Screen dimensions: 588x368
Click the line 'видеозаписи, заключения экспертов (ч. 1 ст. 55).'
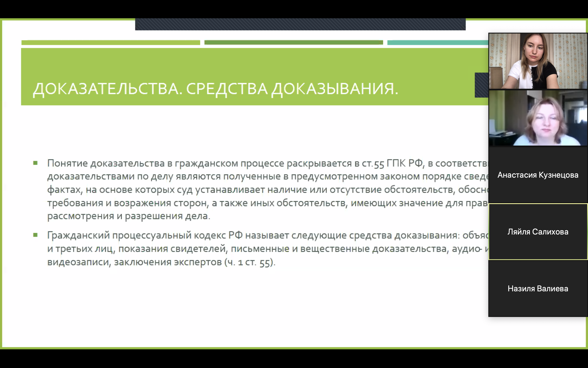pos(161,262)
